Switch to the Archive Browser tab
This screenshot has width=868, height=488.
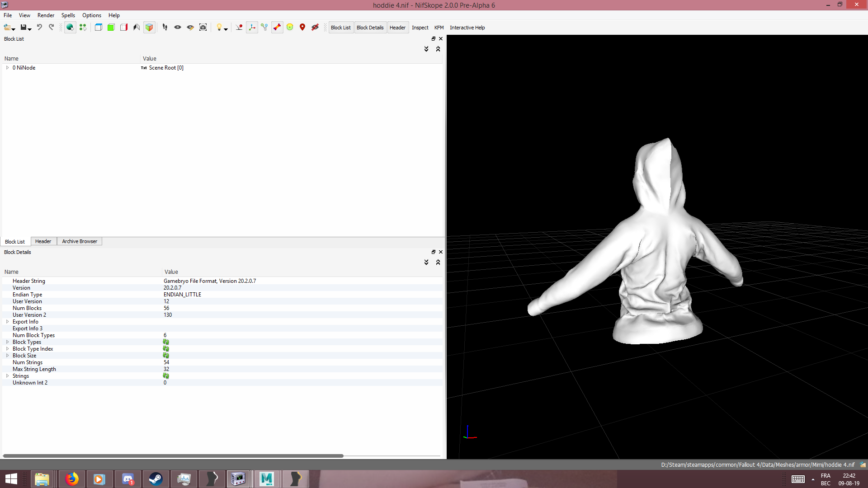pos(80,241)
